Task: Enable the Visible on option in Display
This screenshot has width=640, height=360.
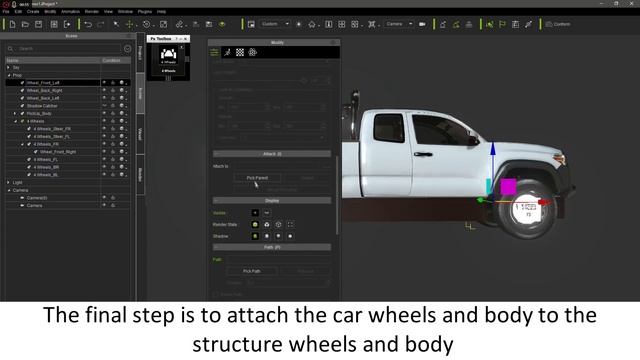Action: (255, 213)
